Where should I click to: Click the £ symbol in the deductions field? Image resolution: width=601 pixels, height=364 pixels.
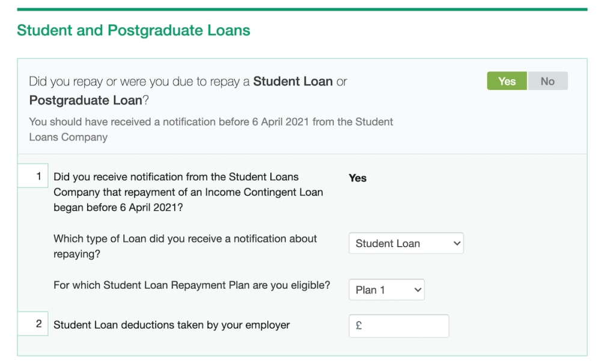[359, 326]
